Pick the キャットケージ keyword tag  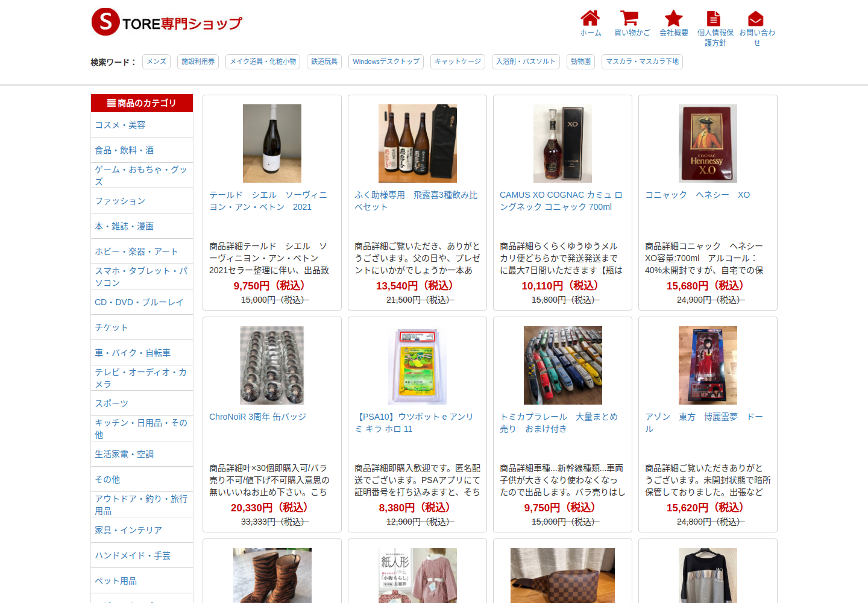(458, 62)
